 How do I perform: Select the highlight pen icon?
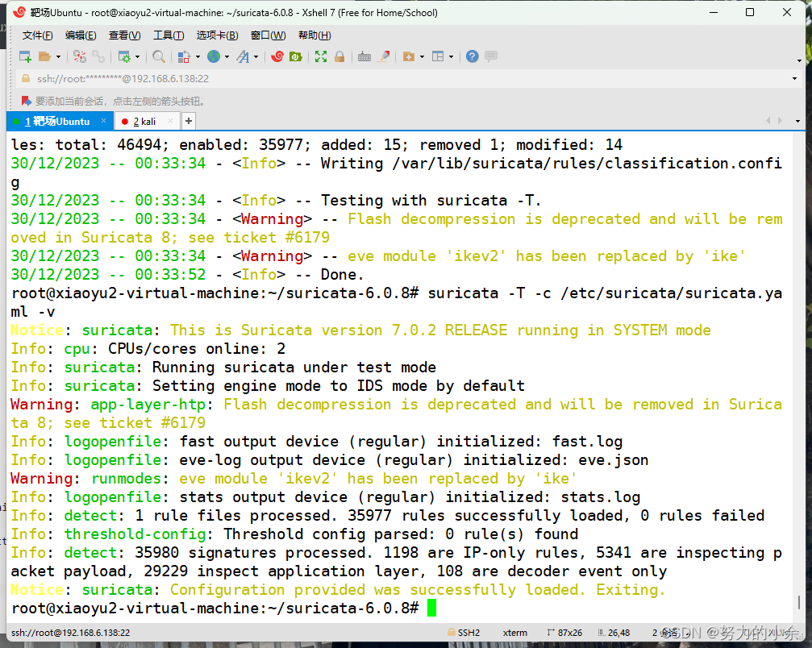pos(385,56)
